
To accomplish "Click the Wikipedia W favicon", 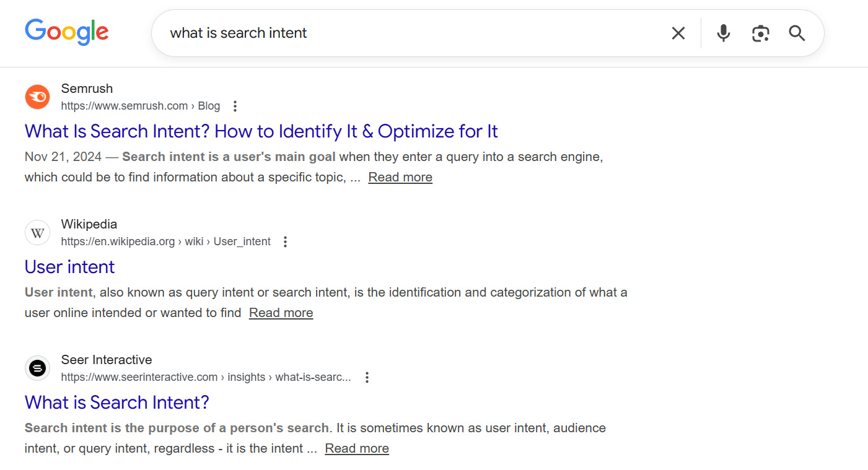I will point(37,232).
